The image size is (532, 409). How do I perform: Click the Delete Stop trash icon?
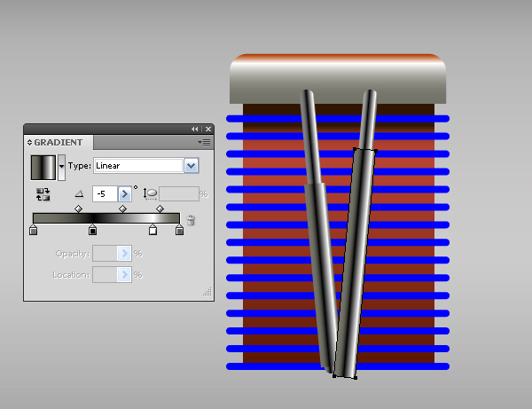[191, 220]
